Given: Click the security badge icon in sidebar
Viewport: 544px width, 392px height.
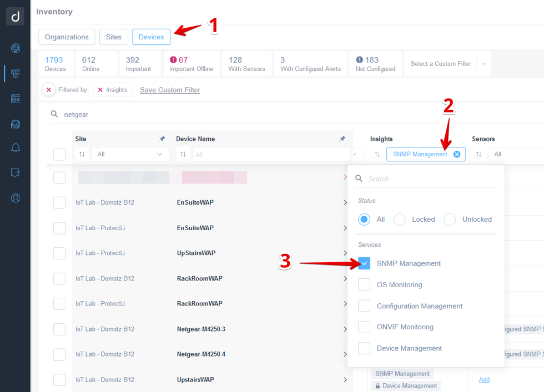Looking at the screenshot, I should (x=15, y=172).
